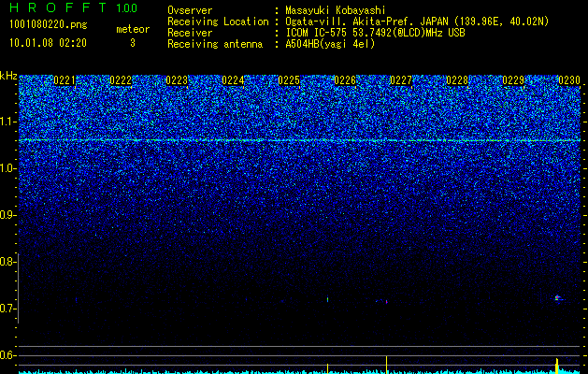Click the Ogata-vill. Akita-Pref. JAPAN location text
Screen dimensions: 588x374
point(366,22)
